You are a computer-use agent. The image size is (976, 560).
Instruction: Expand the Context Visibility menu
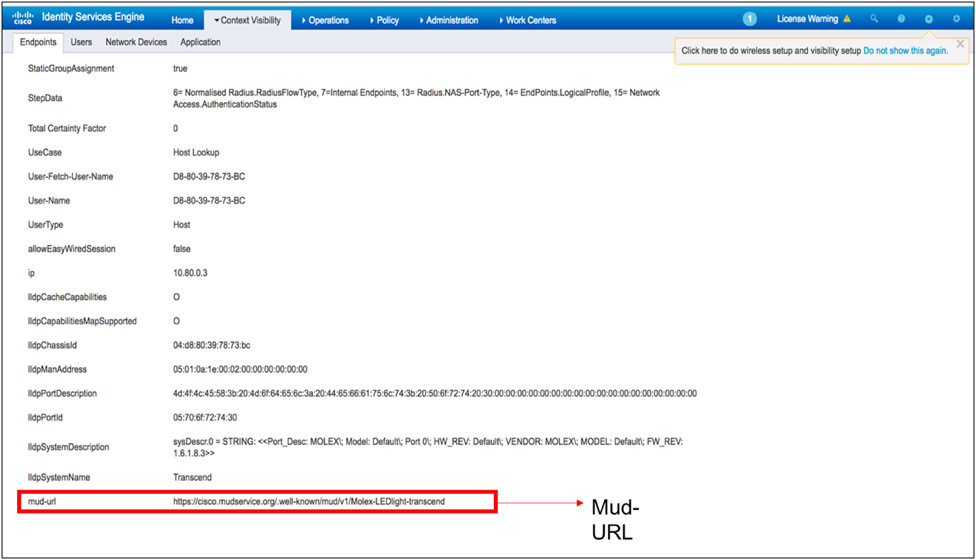click(x=247, y=20)
